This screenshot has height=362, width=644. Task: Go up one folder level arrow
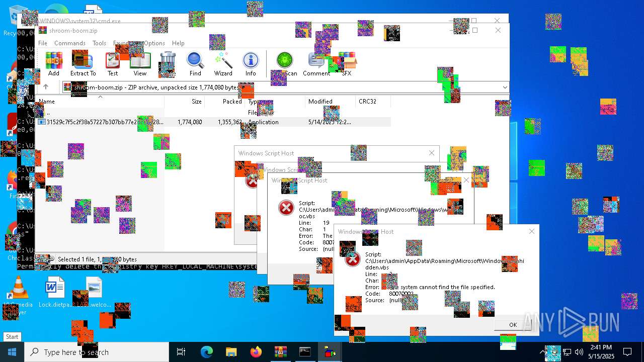45,87
